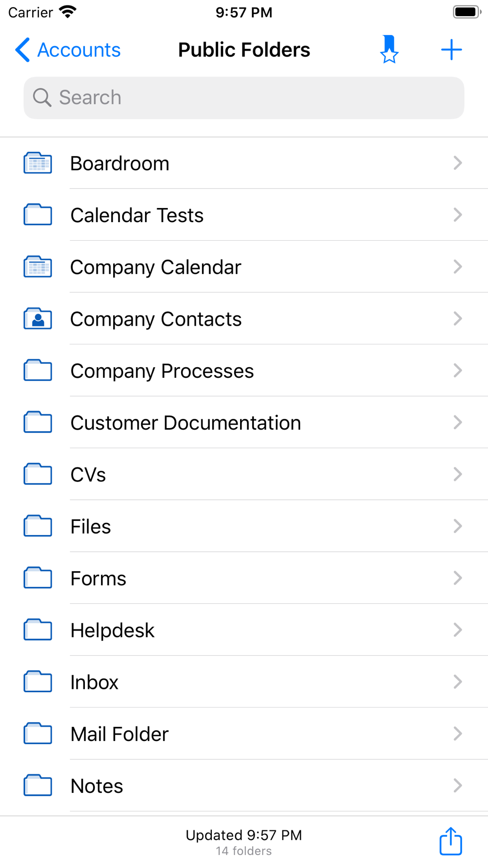Tap the Updated 9:57 PM status text

[244, 835]
